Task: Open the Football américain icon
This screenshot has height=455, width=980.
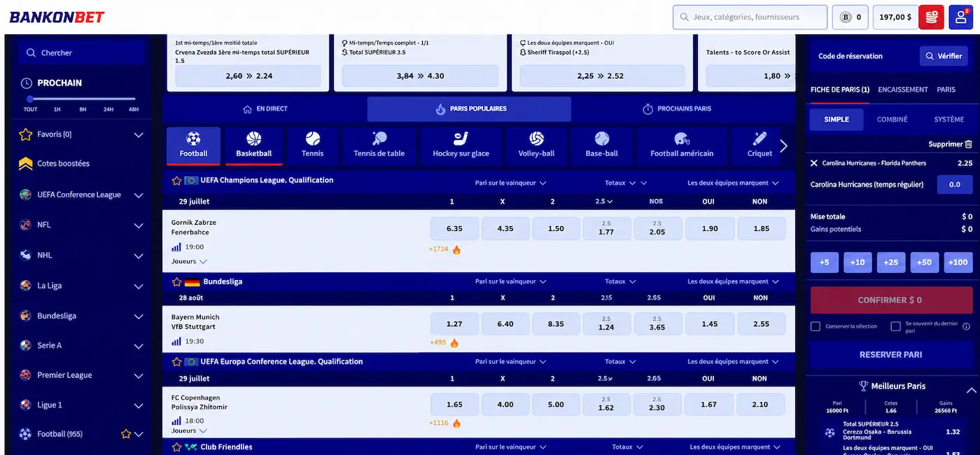Action: (682, 146)
